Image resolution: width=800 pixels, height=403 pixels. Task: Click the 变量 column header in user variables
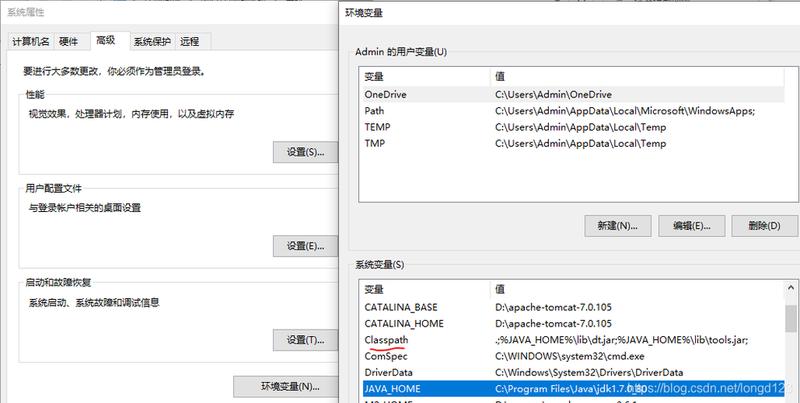[x=424, y=77]
